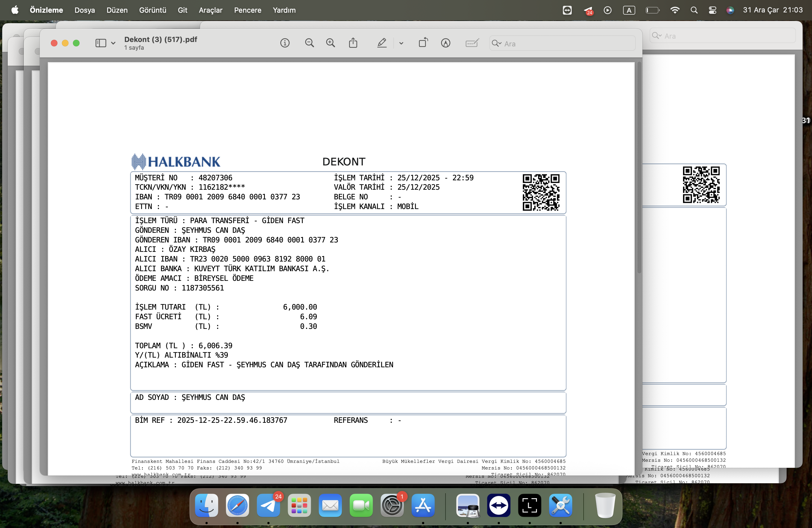The height and width of the screenshot is (528, 812).
Task: Click the BSMV value 0.30
Action: (x=309, y=326)
